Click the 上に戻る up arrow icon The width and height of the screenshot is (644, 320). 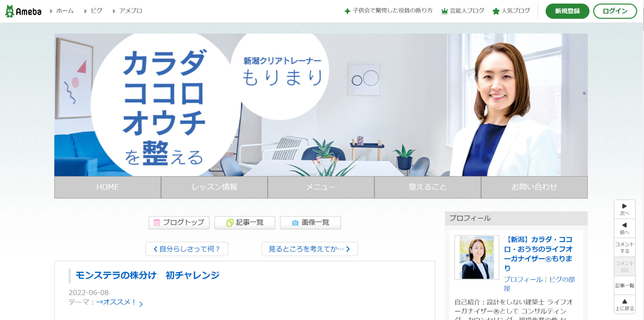[624, 301]
